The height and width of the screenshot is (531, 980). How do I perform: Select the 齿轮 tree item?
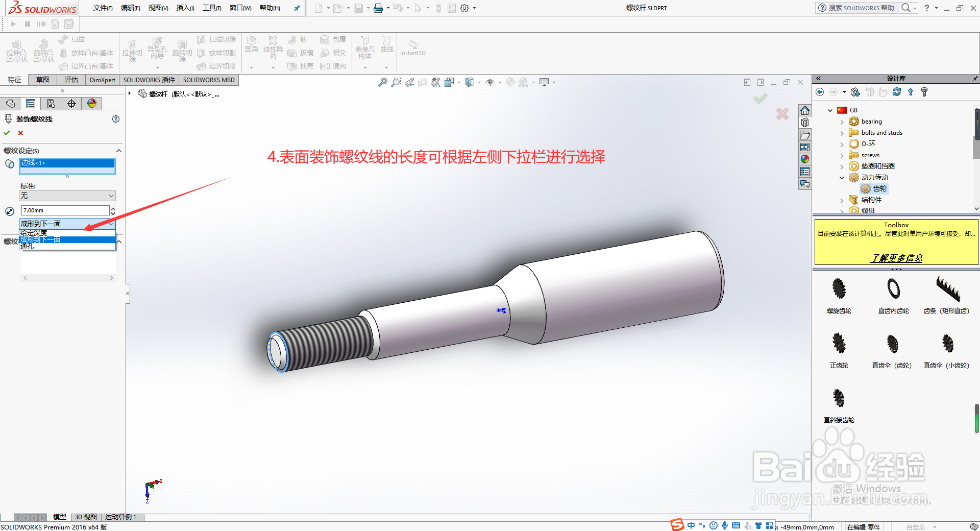pyautogui.click(x=880, y=189)
